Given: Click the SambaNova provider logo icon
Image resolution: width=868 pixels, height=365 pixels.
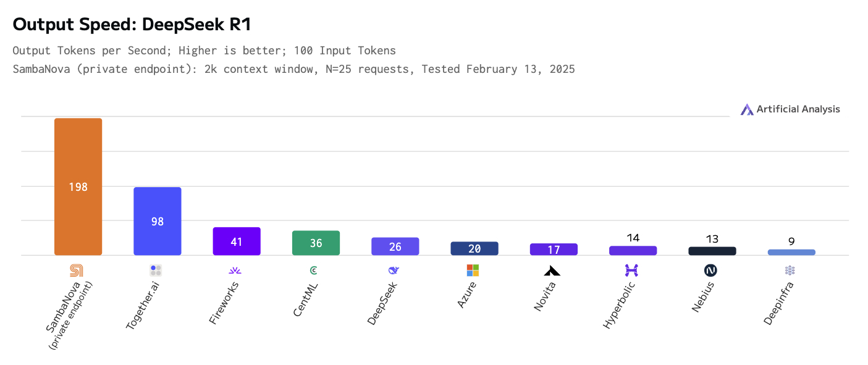Looking at the screenshot, I should 77,271.
